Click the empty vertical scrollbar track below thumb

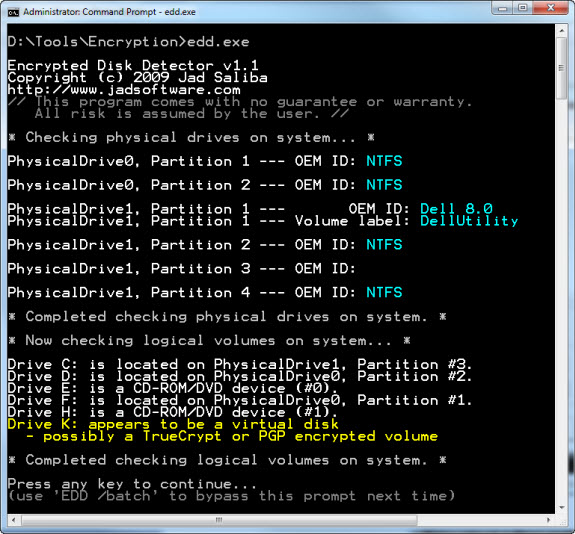tap(561, 300)
